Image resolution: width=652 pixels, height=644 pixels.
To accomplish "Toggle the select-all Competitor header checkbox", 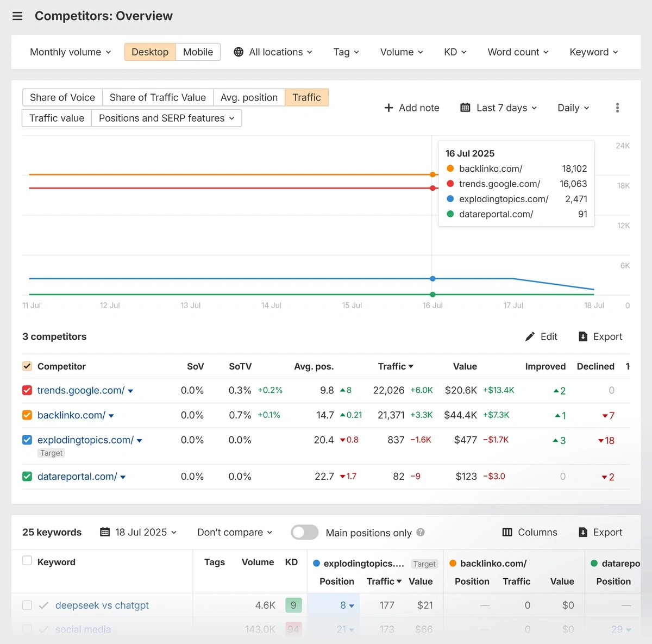I will 27,366.
